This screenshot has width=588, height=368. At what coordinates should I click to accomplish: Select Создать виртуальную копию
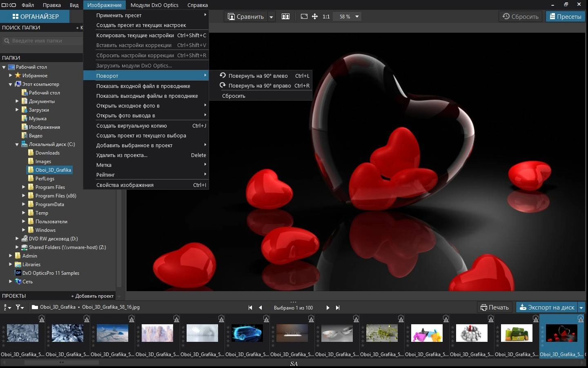point(146,126)
